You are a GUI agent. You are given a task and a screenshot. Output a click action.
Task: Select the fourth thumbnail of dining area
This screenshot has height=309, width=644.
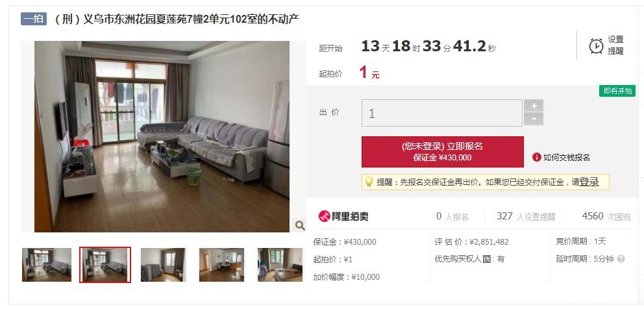click(x=222, y=265)
